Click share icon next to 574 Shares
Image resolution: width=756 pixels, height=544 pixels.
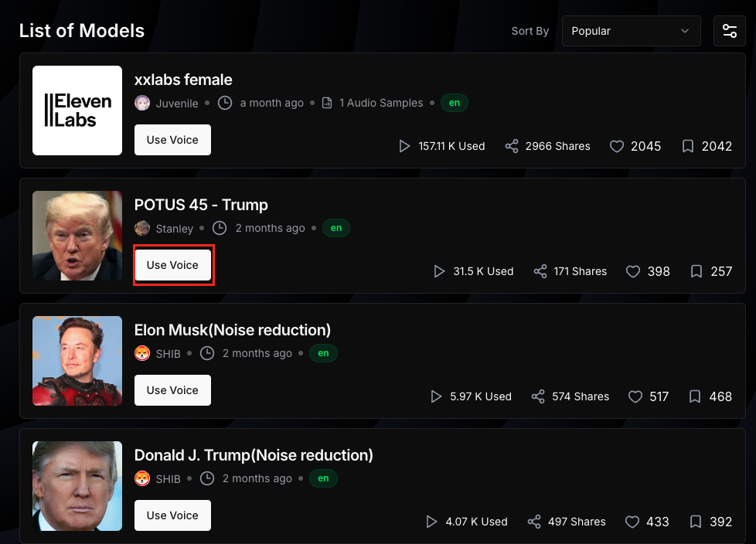538,396
